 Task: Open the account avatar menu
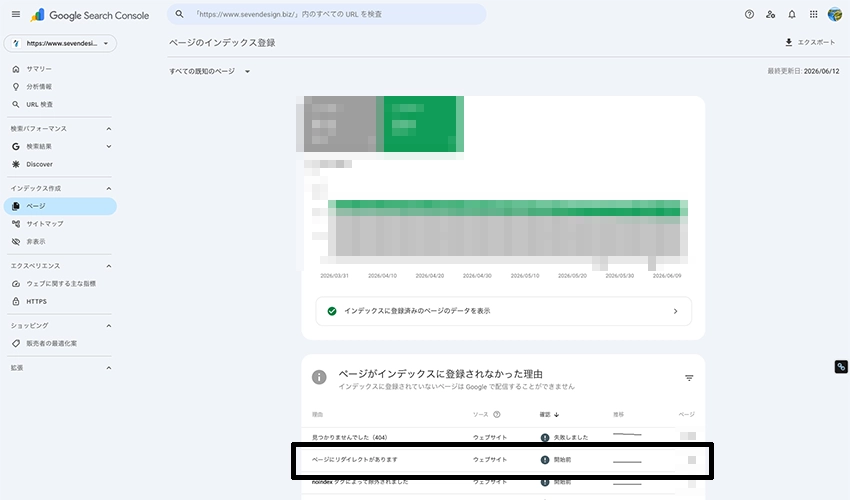pos(835,15)
